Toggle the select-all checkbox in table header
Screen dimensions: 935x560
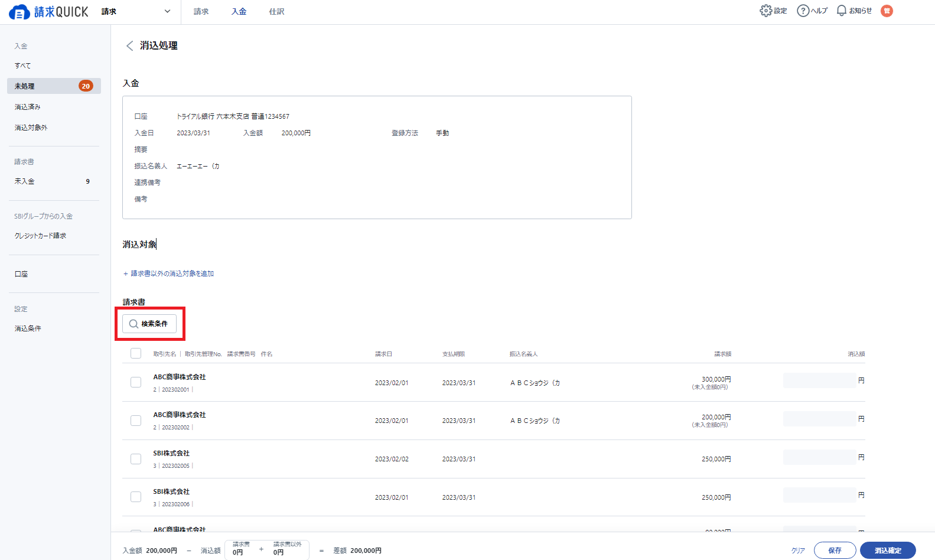136,353
